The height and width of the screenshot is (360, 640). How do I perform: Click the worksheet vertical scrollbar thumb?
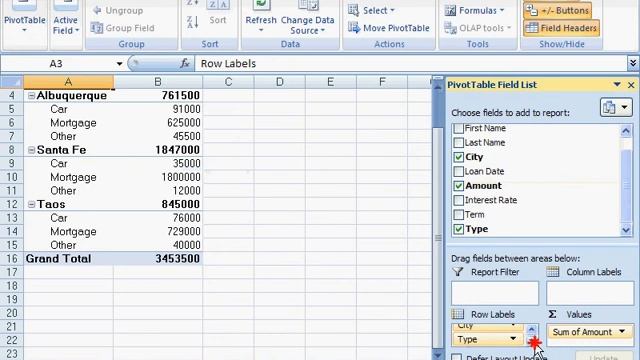438,237
